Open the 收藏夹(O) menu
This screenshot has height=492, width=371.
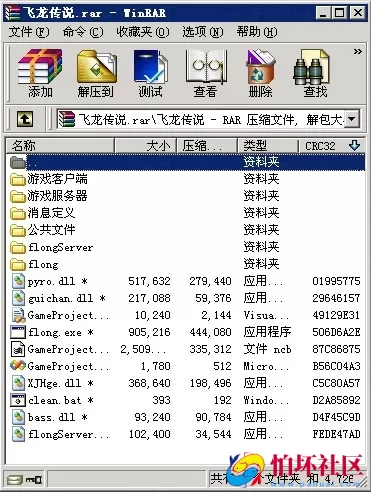coord(143,32)
